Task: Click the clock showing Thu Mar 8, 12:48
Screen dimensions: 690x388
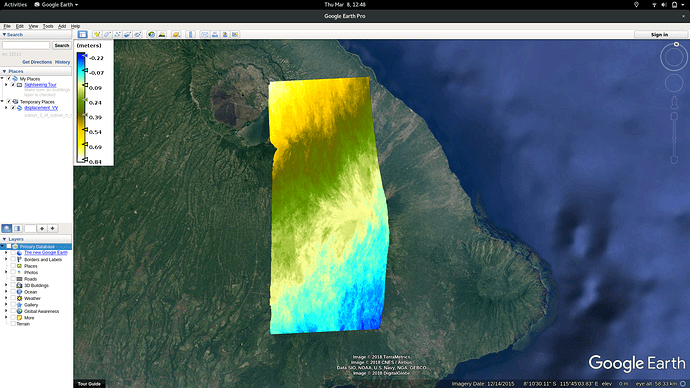Action: point(345,4)
